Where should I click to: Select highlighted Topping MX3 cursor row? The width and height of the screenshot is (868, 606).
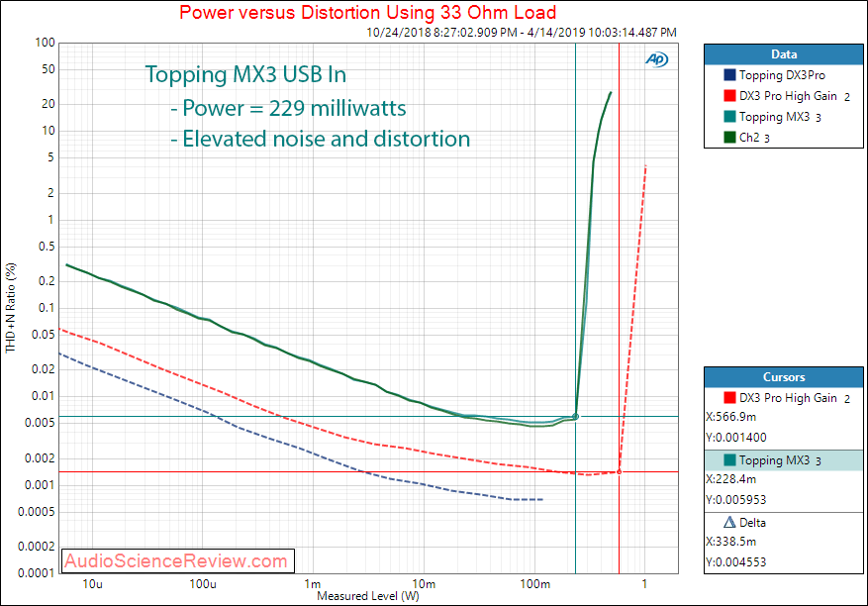pos(783,460)
